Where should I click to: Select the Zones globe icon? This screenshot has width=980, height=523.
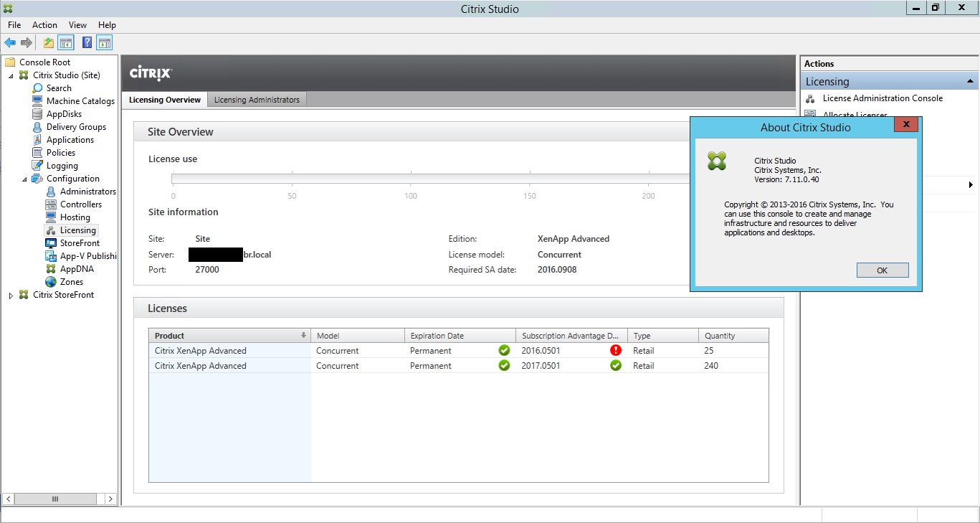(x=51, y=282)
